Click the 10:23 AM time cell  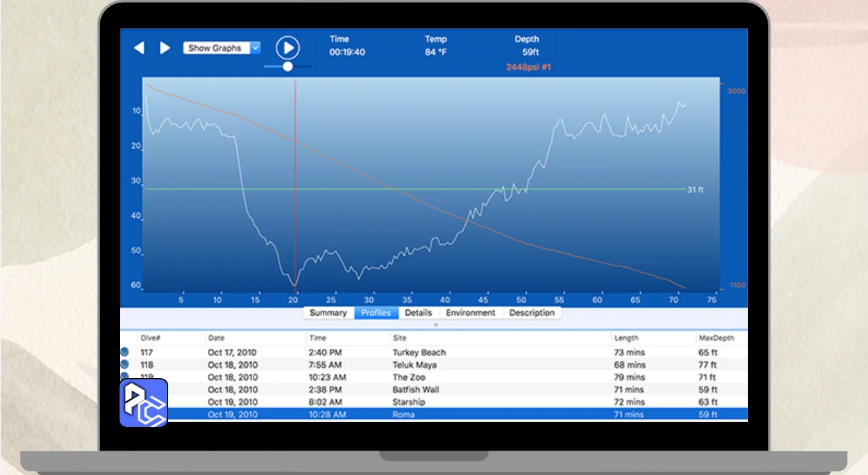[x=328, y=377]
